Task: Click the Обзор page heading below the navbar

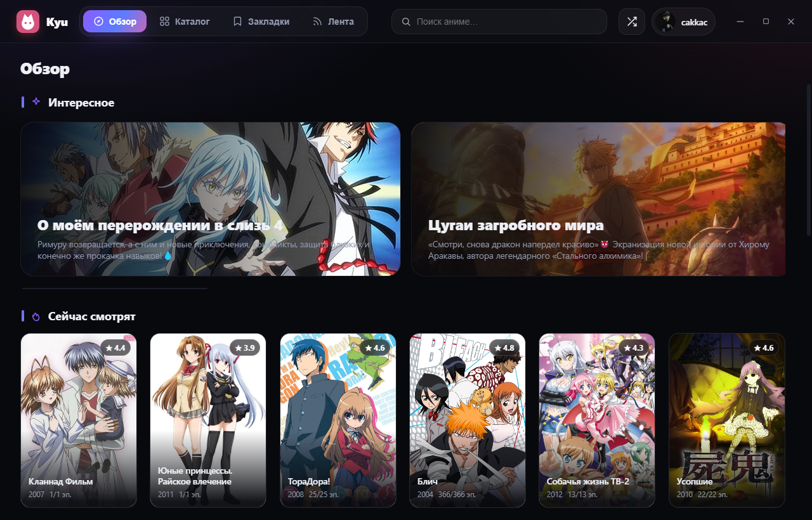Action: (45, 68)
